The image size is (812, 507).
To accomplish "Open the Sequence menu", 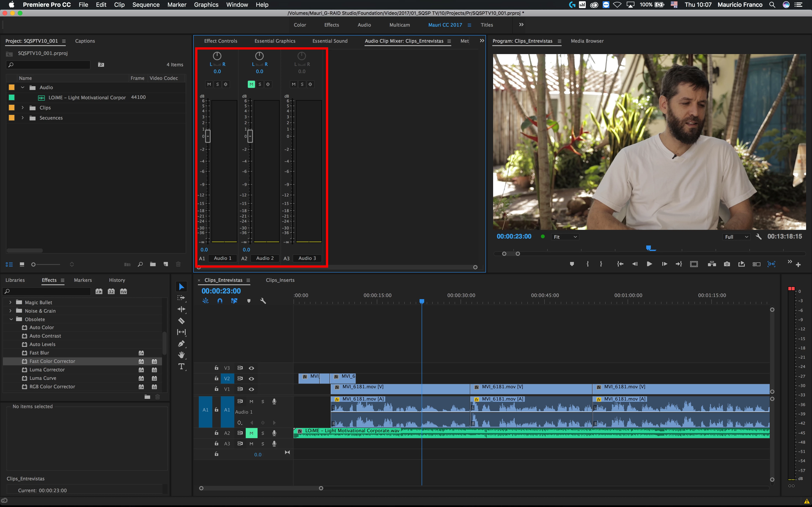I will pyautogui.click(x=146, y=5).
